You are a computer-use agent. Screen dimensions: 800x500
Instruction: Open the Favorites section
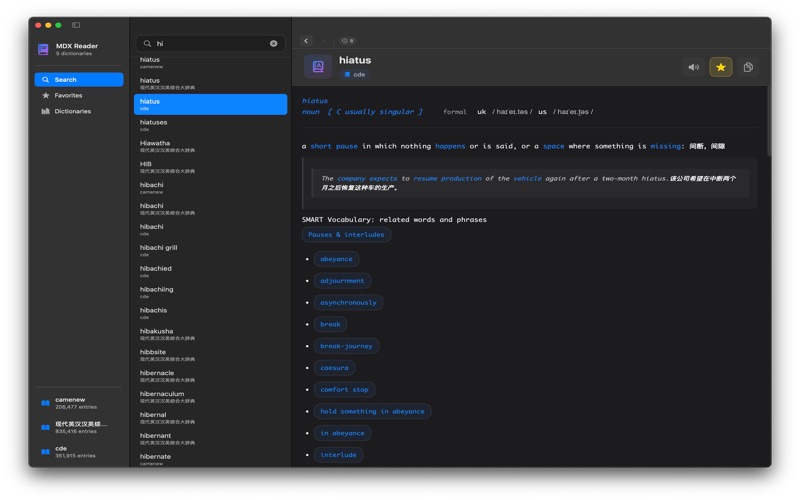(x=79, y=95)
